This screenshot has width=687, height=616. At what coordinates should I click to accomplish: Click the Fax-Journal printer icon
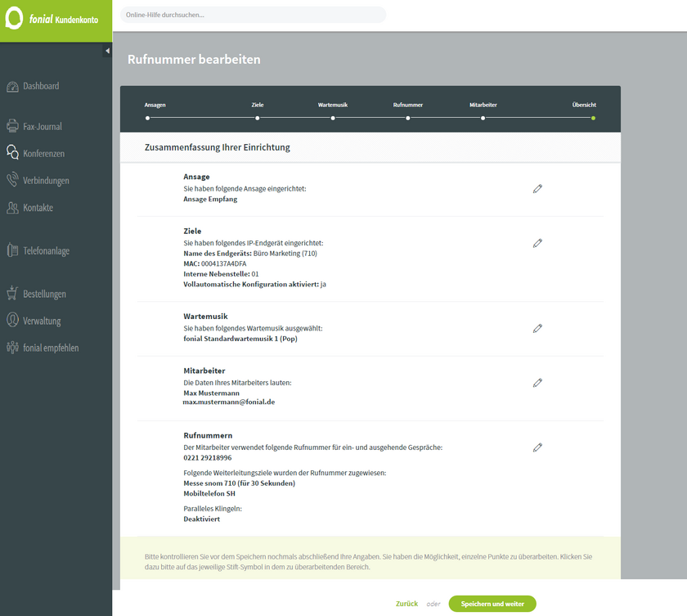[12, 126]
